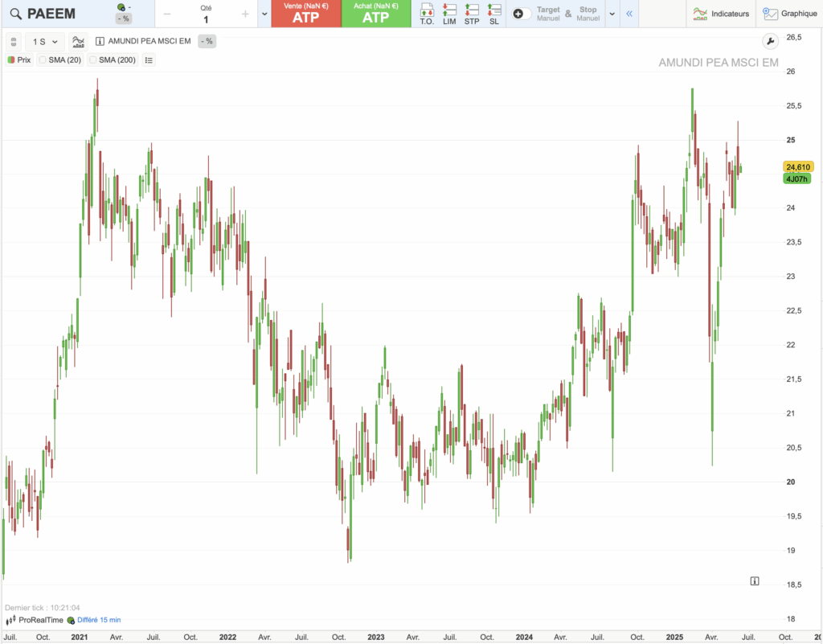Decrease quantity with the minus button
Viewport: 823px width, 644px height.
[x=167, y=14]
